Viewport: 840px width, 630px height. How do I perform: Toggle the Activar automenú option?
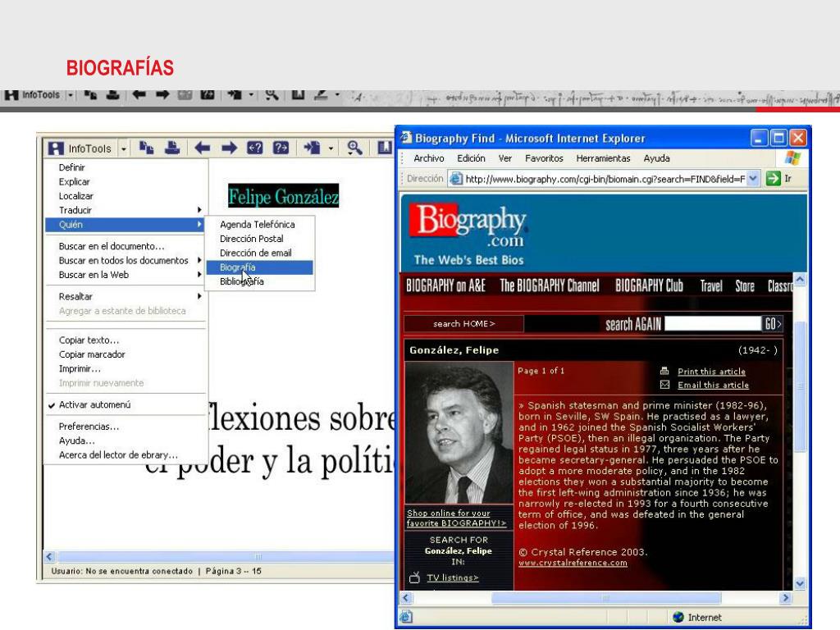point(94,404)
